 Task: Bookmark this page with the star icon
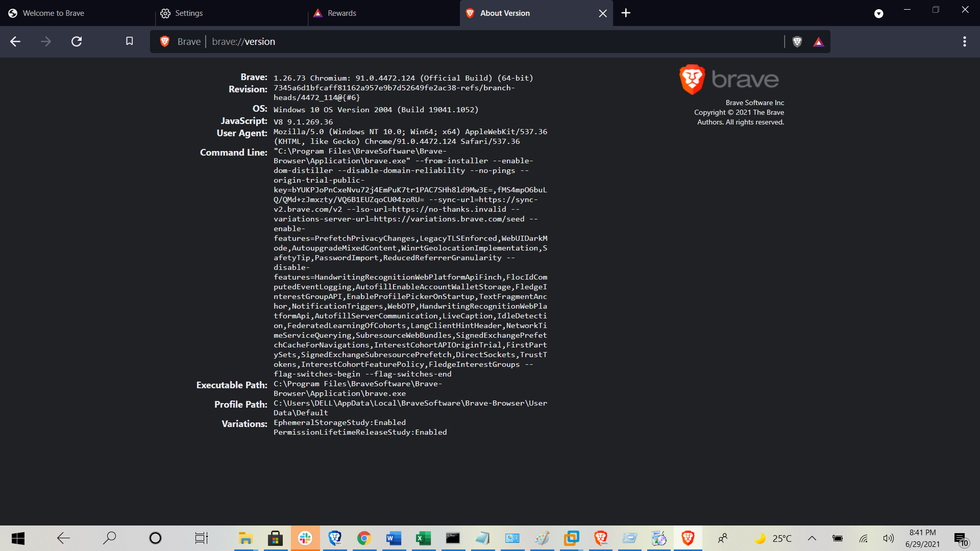pos(129,41)
